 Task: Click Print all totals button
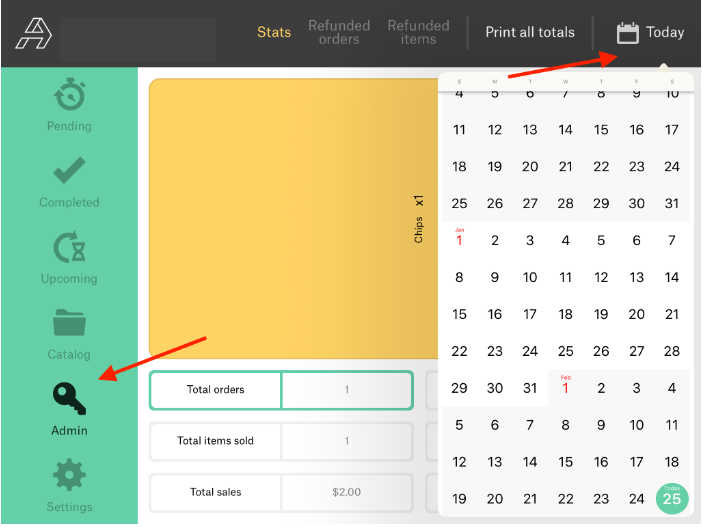point(530,33)
